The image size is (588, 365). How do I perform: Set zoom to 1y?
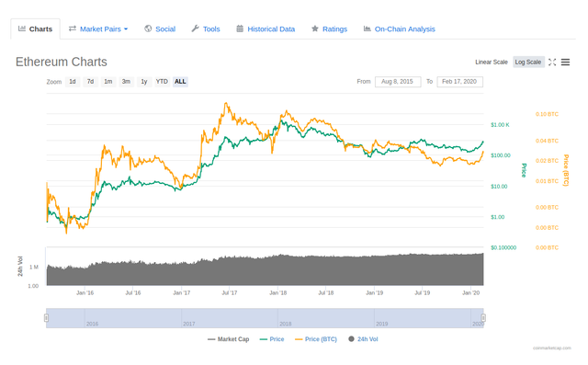(144, 82)
